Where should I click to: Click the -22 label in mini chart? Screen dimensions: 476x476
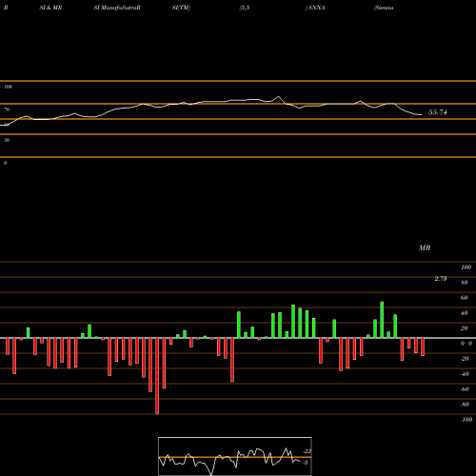pos(307,451)
